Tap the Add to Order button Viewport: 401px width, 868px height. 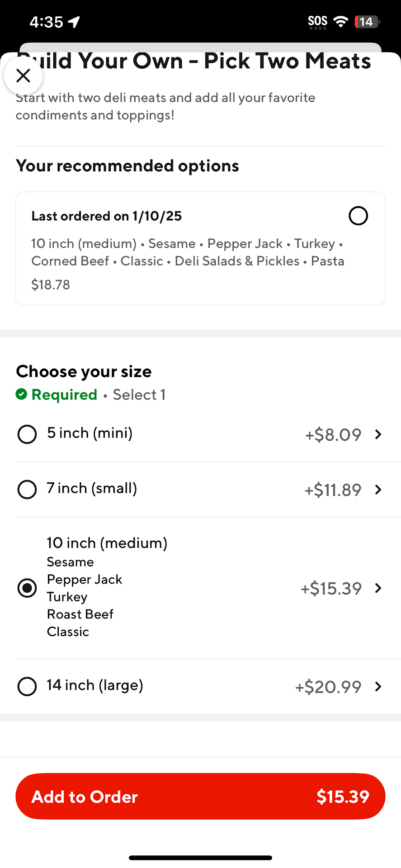[200, 797]
